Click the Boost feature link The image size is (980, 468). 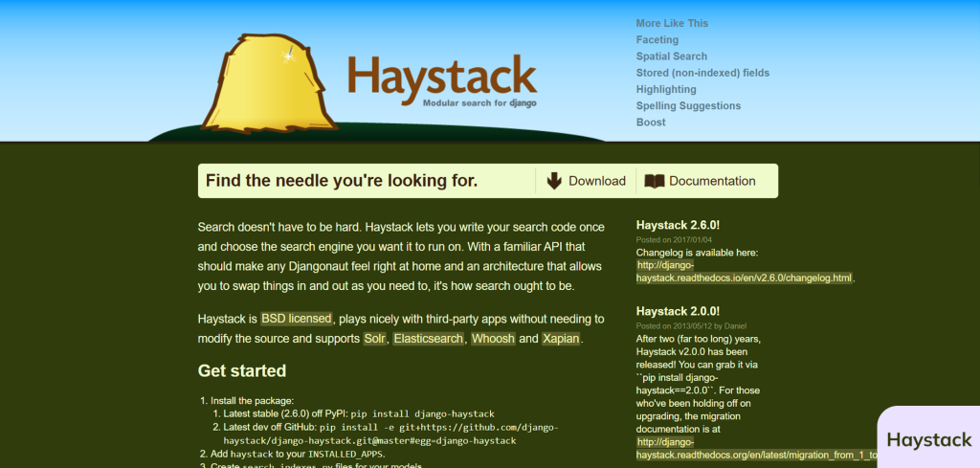(x=651, y=123)
